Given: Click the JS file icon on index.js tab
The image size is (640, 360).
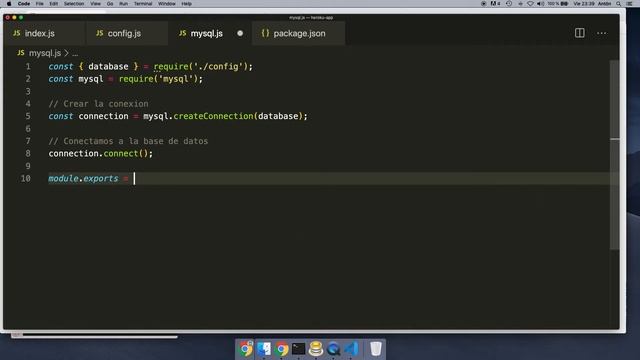Looking at the screenshot, I should [17, 33].
